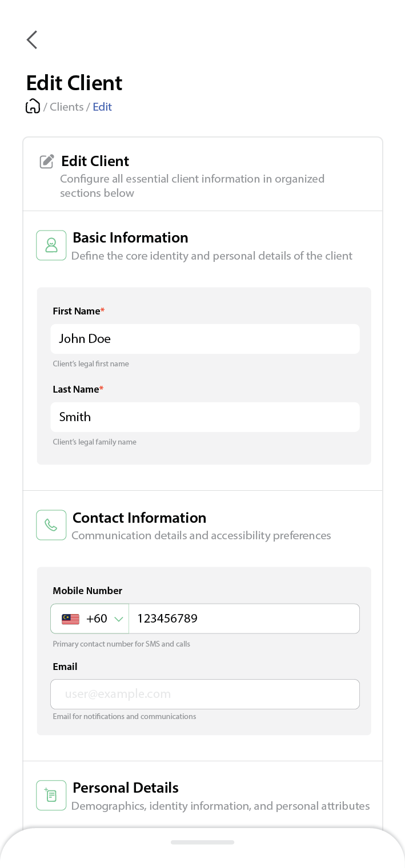Click the Edit Client card title
This screenshot has height=868, width=405.
click(95, 162)
